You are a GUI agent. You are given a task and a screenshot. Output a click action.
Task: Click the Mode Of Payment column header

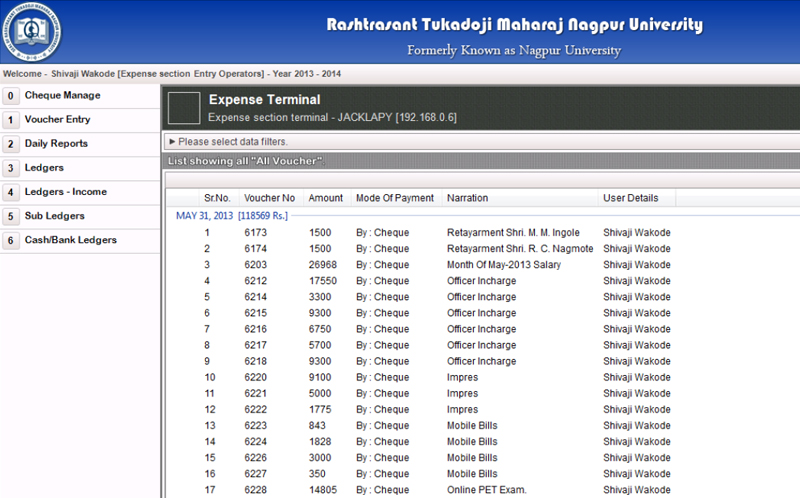coord(395,198)
